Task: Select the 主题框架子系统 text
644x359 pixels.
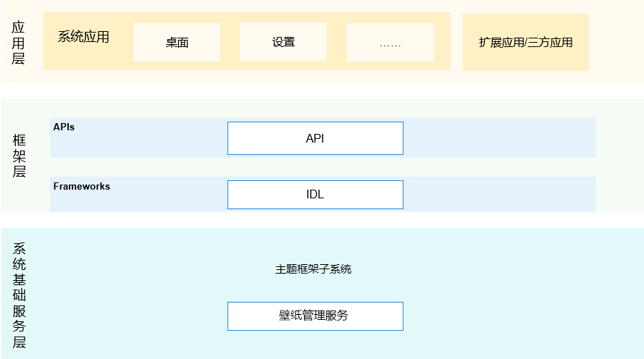Action: click(313, 269)
